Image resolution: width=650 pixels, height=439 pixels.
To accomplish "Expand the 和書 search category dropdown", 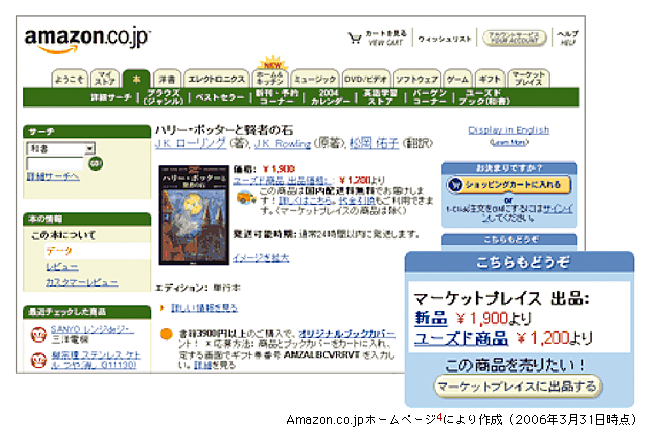I will point(61,148).
